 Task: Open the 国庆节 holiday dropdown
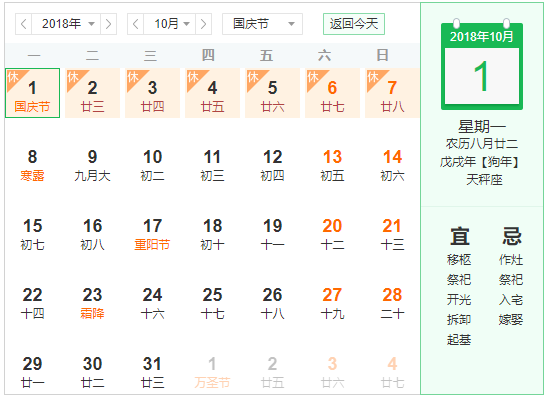262,24
